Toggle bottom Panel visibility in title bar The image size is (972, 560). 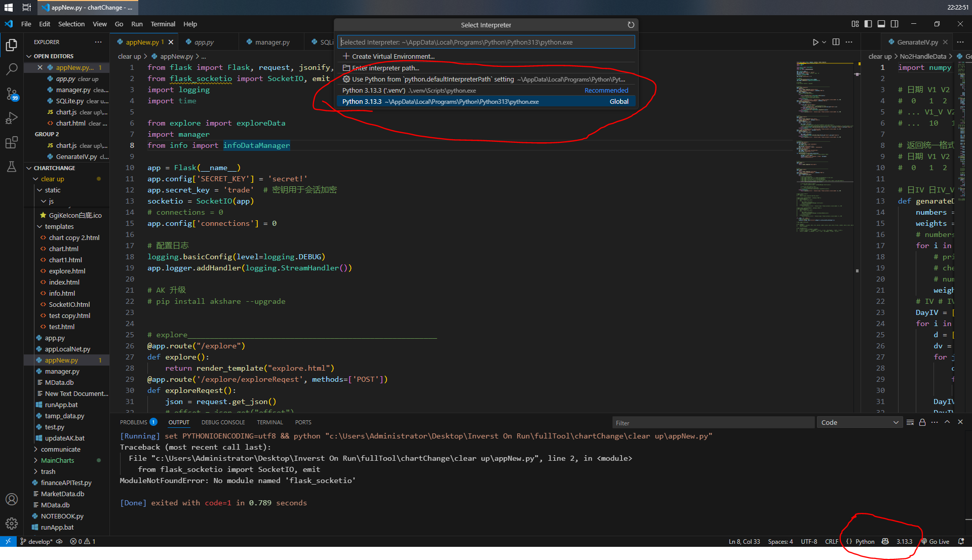[x=881, y=24]
